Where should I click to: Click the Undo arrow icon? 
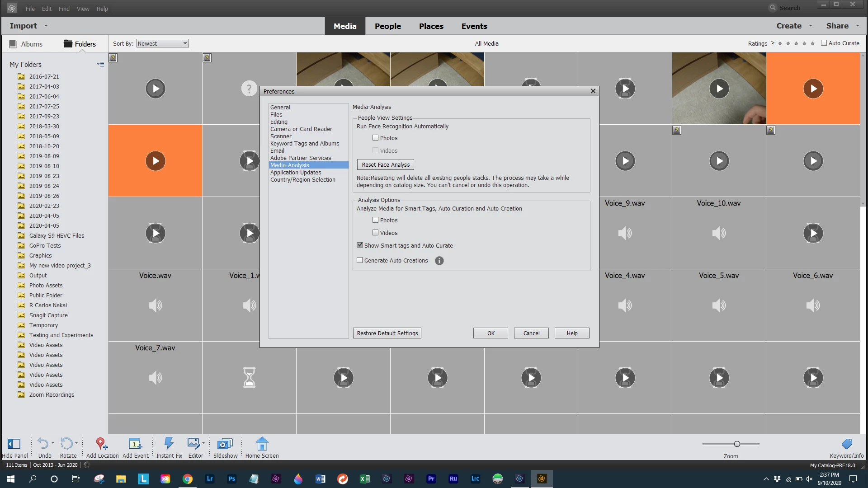[x=43, y=444]
